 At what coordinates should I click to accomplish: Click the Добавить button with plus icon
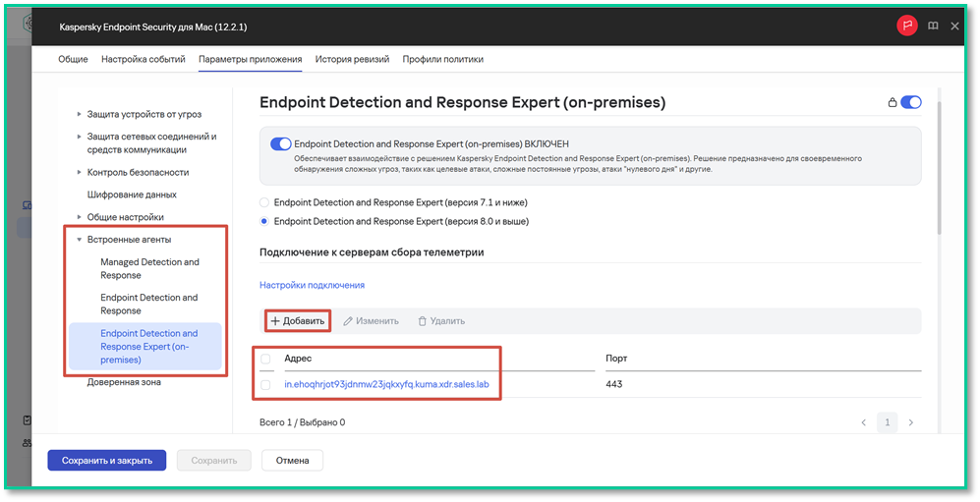tap(298, 321)
